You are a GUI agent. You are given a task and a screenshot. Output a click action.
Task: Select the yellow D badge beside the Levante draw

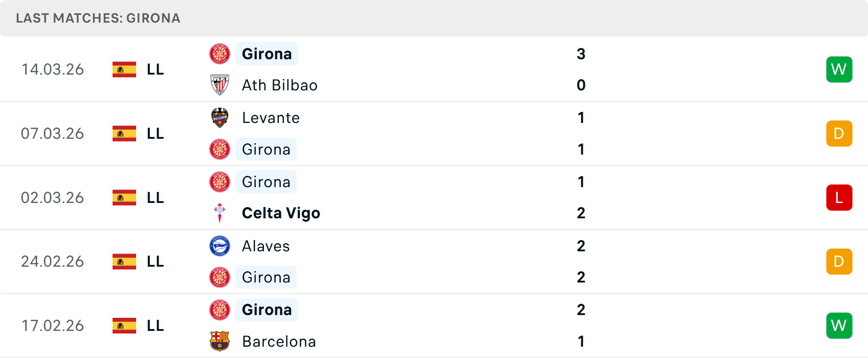click(x=839, y=133)
